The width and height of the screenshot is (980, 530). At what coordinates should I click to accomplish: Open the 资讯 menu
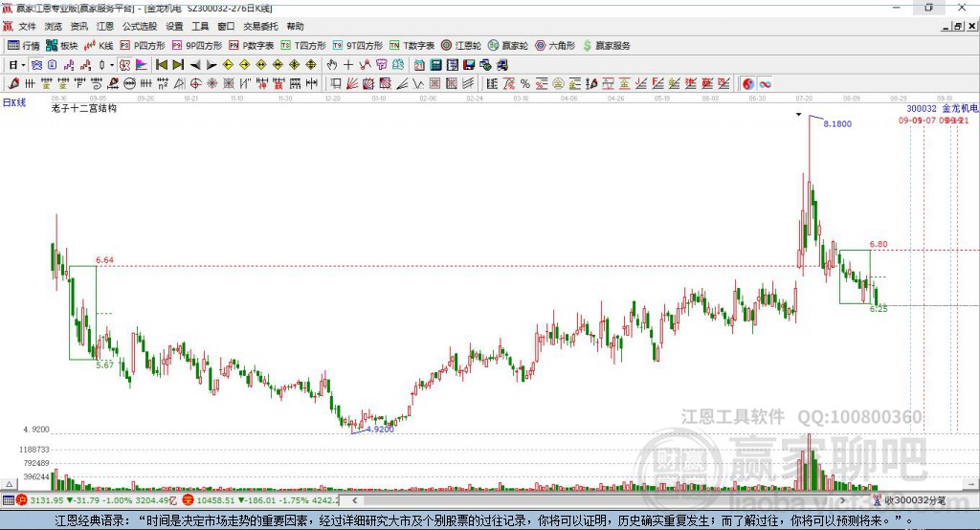pos(79,26)
